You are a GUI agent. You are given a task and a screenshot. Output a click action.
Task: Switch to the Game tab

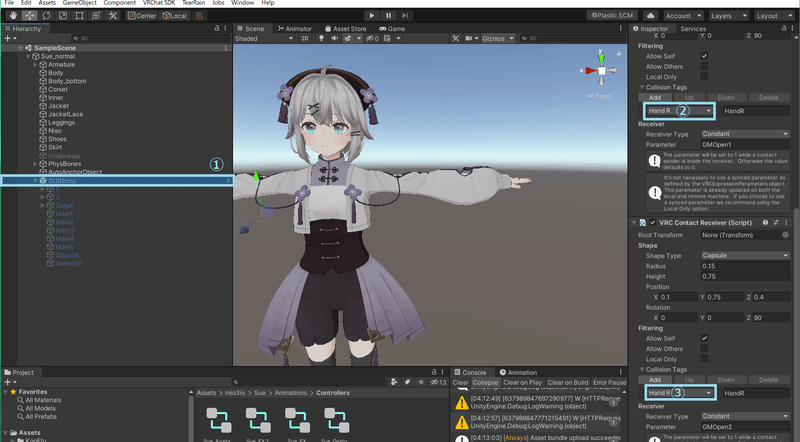click(392, 29)
